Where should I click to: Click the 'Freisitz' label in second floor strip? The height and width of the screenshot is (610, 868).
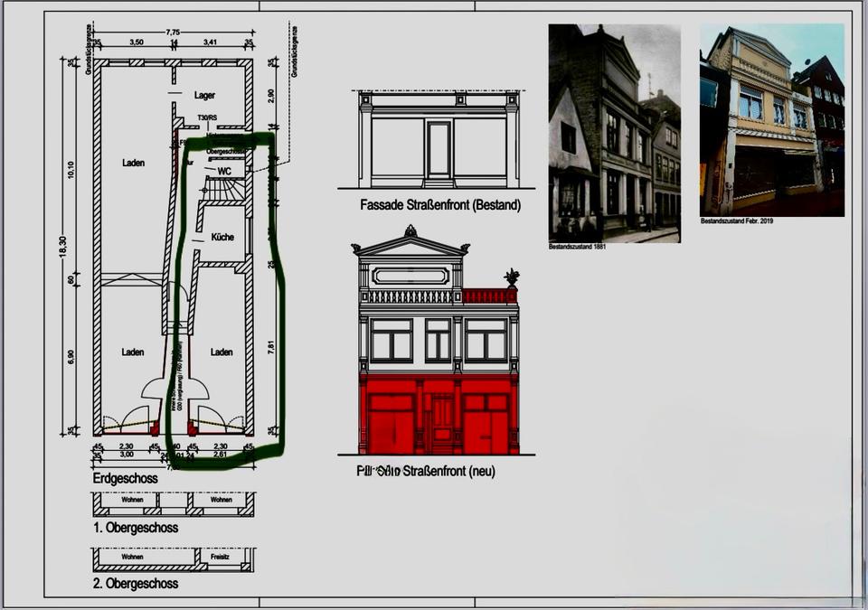pyautogui.click(x=222, y=557)
